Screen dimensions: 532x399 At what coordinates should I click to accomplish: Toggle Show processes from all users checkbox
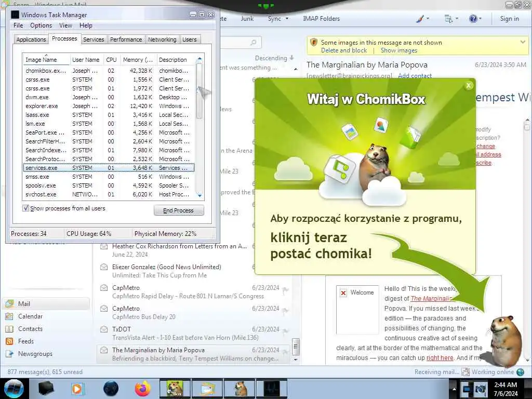tap(26, 208)
